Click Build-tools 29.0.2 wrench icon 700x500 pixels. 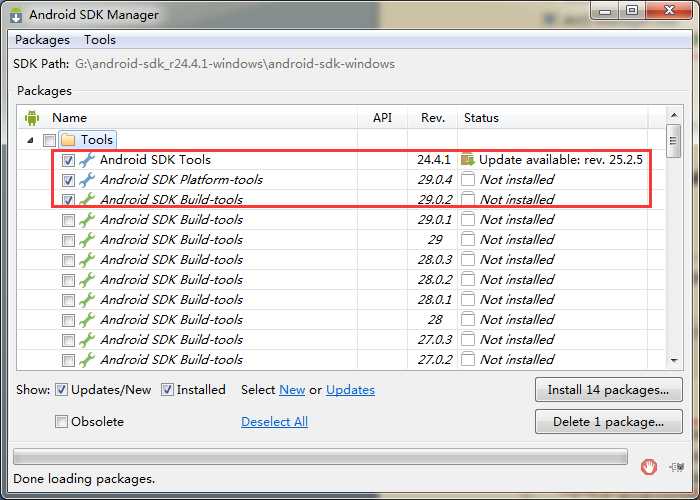click(x=87, y=200)
